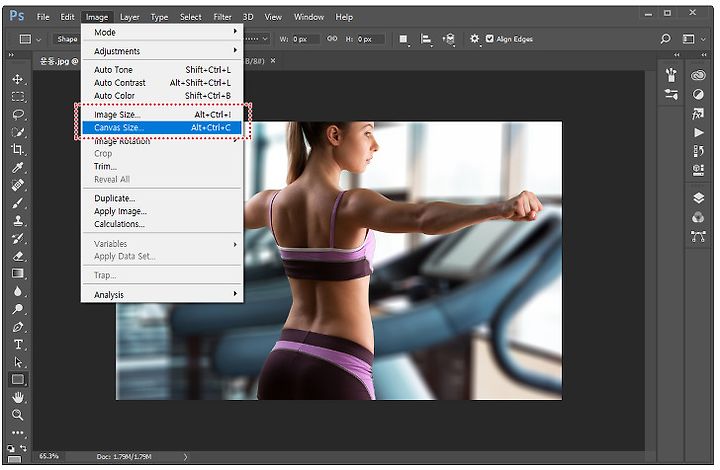Screen dimensions: 720x470
Task: Choose Image Size menu entry
Action: [x=162, y=115]
